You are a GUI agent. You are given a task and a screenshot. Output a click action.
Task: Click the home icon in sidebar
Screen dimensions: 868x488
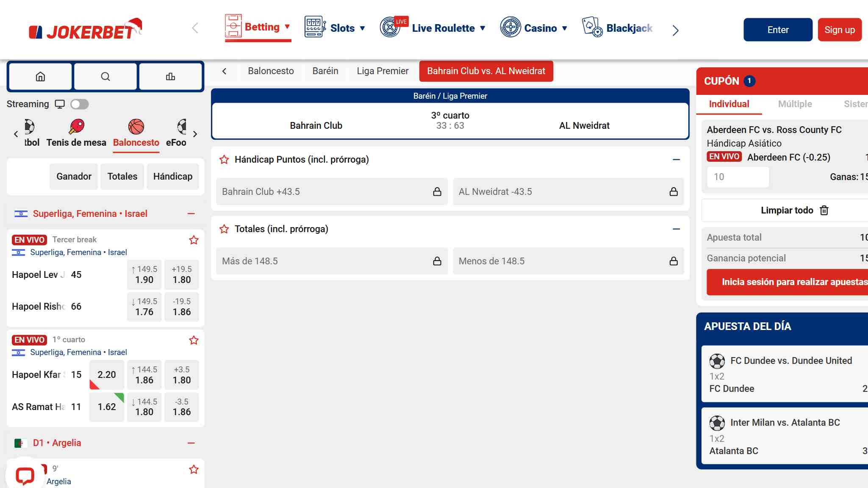pos(40,76)
